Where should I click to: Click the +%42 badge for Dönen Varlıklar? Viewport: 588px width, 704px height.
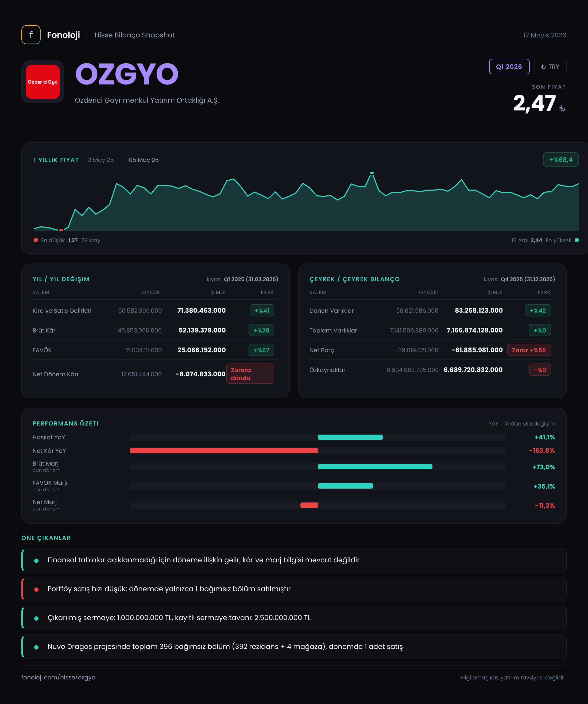click(538, 310)
